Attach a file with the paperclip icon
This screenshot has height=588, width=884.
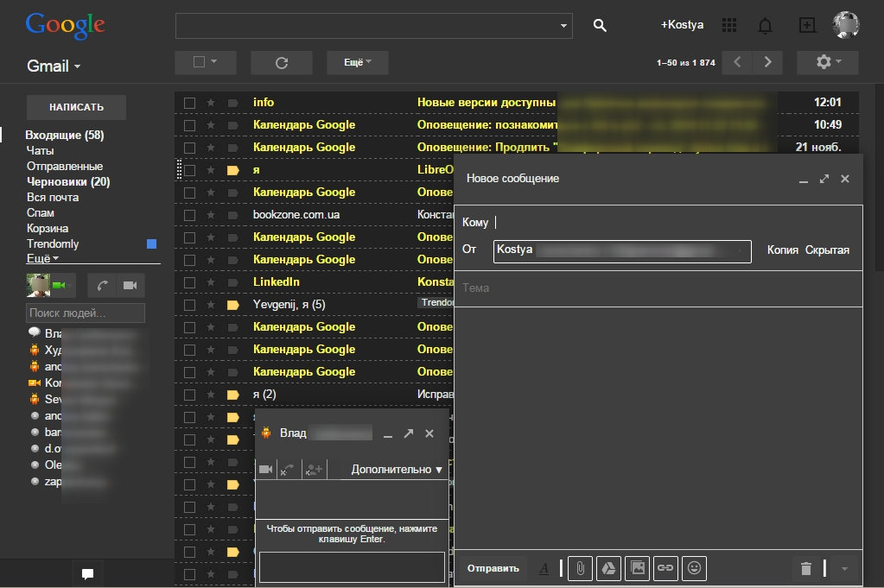(580, 568)
